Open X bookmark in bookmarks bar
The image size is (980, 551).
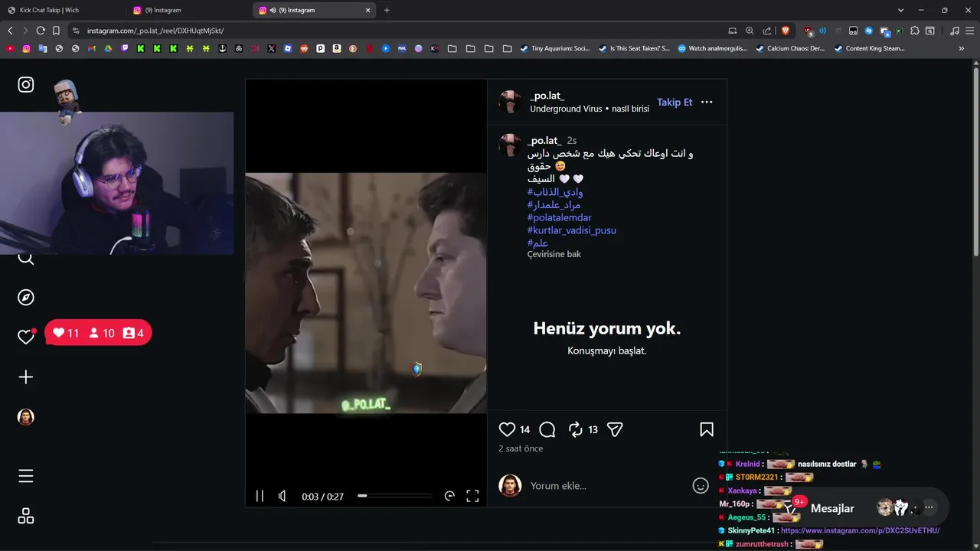click(271, 48)
